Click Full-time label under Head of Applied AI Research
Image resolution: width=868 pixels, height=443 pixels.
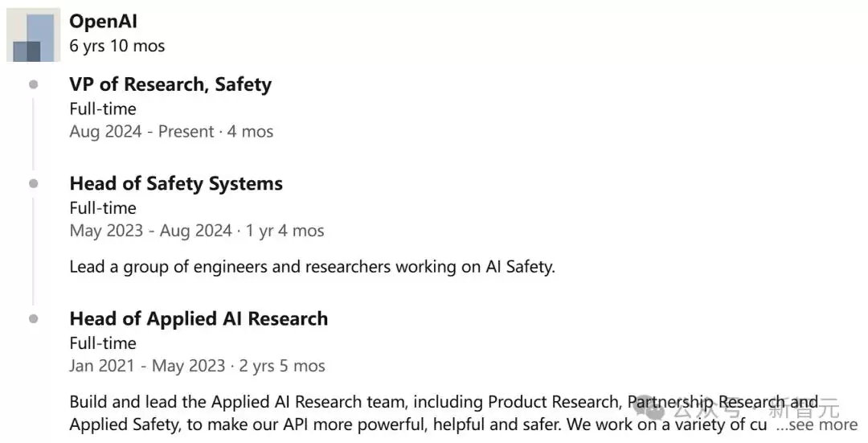(103, 343)
